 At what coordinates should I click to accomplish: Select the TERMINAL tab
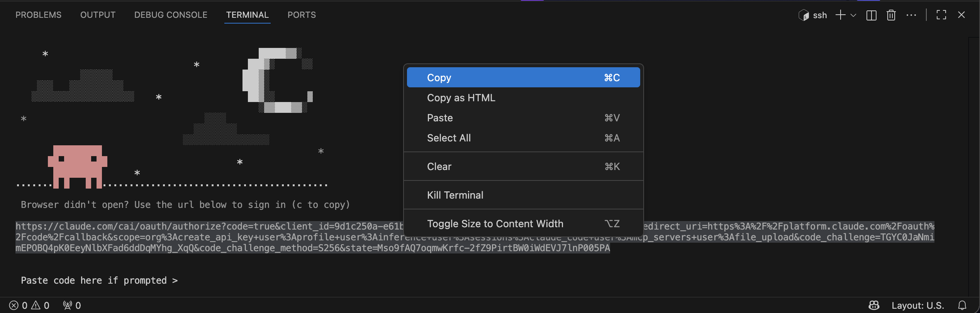point(247,15)
